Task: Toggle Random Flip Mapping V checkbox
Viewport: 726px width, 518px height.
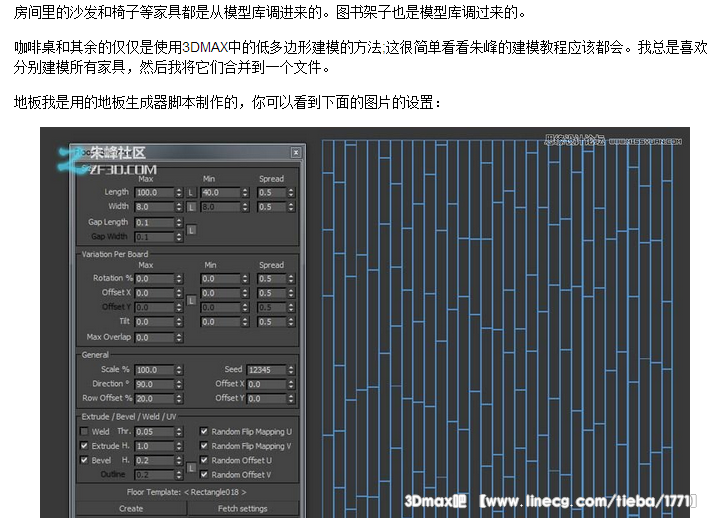Action: 204,446
